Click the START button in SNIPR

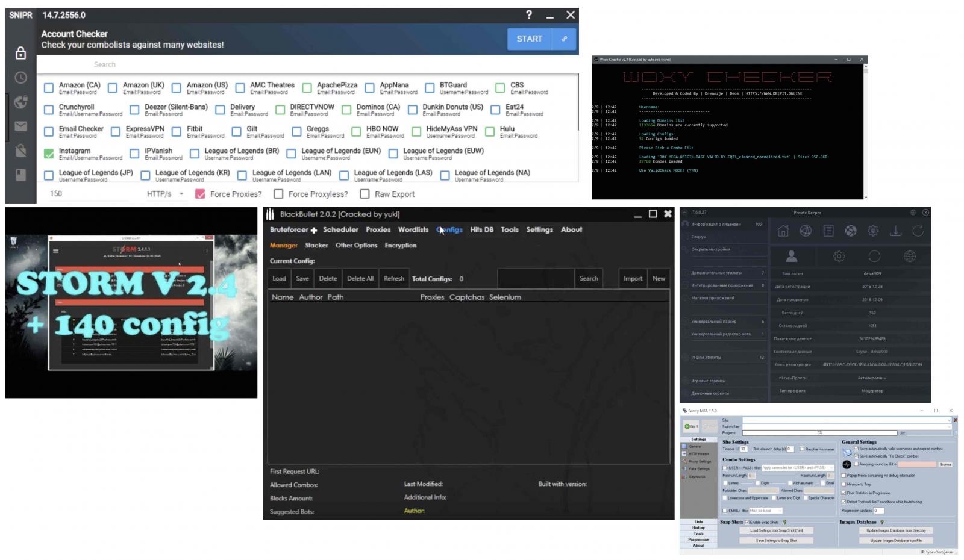(530, 39)
